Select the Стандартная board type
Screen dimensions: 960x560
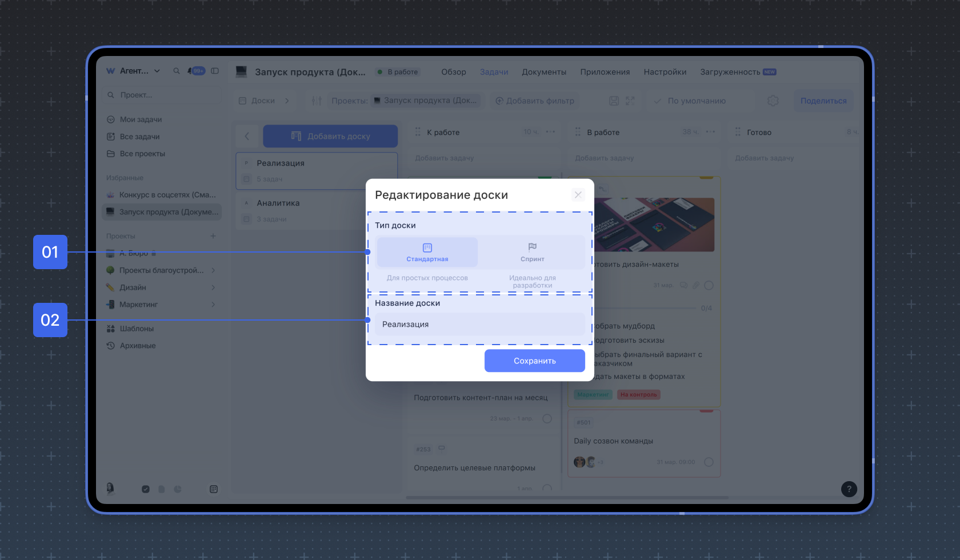pos(427,252)
